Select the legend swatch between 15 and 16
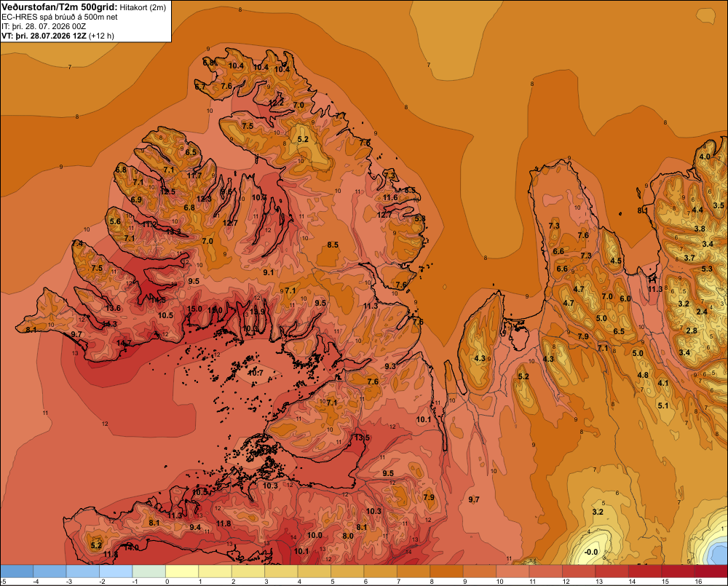The height and width of the screenshot is (586, 728). pyautogui.click(x=678, y=571)
